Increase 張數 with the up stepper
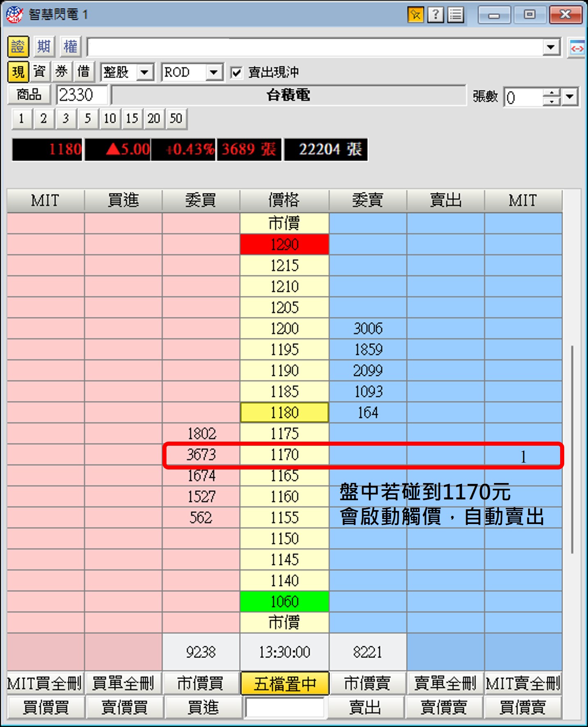This screenshot has height=727, width=588. 552,93
